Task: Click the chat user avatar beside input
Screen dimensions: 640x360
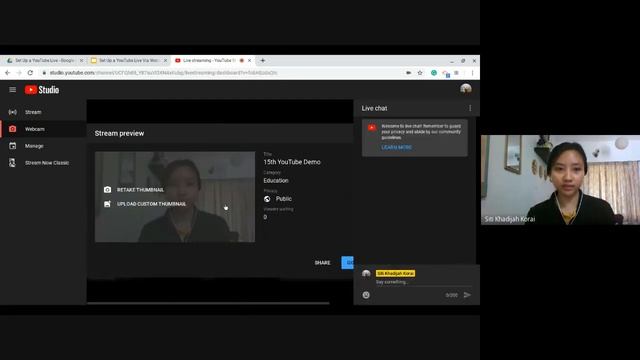Action: click(366, 274)
